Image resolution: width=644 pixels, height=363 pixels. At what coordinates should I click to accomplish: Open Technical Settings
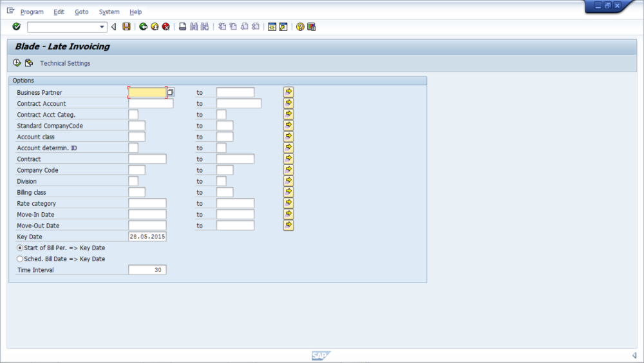[65, 63]
